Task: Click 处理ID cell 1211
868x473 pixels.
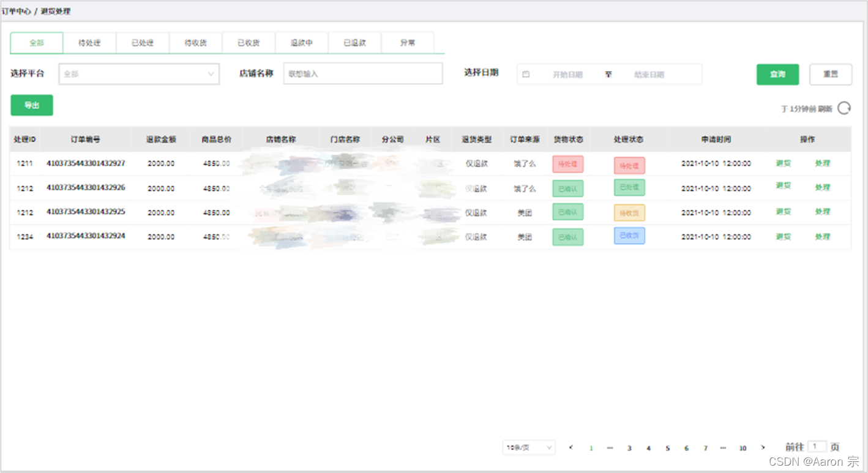Action: [x=24, y=164]
